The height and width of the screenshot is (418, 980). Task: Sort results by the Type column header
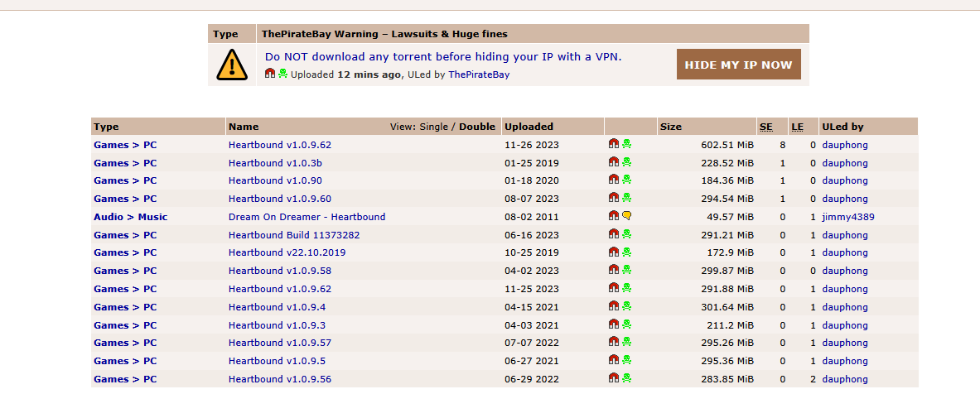tap(106, 127)
